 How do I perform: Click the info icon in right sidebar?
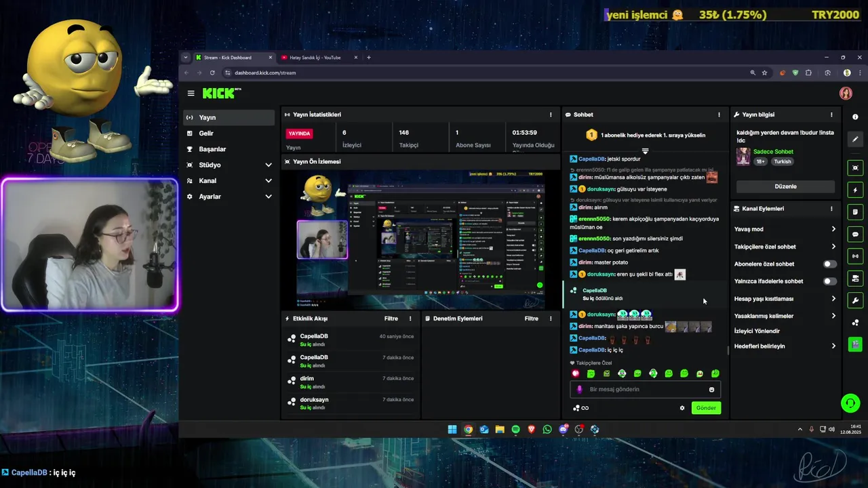[x=855, y=117]
